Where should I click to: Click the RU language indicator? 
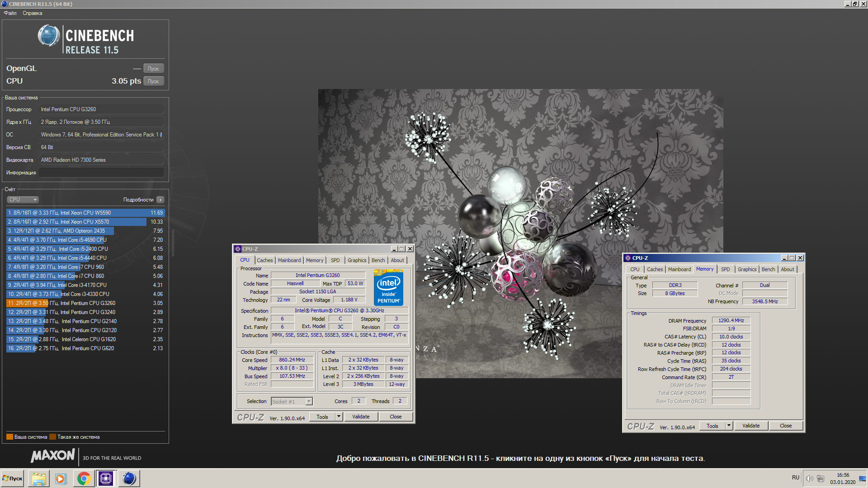pyautogui.click(x=796, y=478)
